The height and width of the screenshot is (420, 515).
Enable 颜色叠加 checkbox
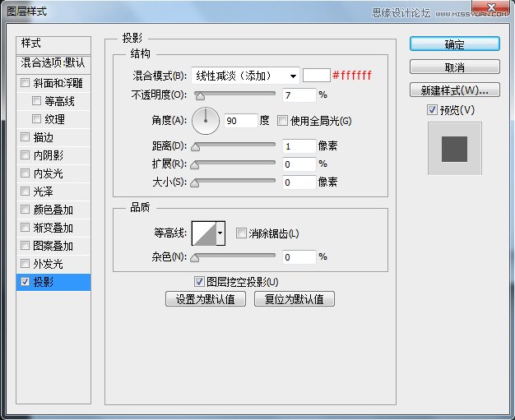click(x=25, y=209)
